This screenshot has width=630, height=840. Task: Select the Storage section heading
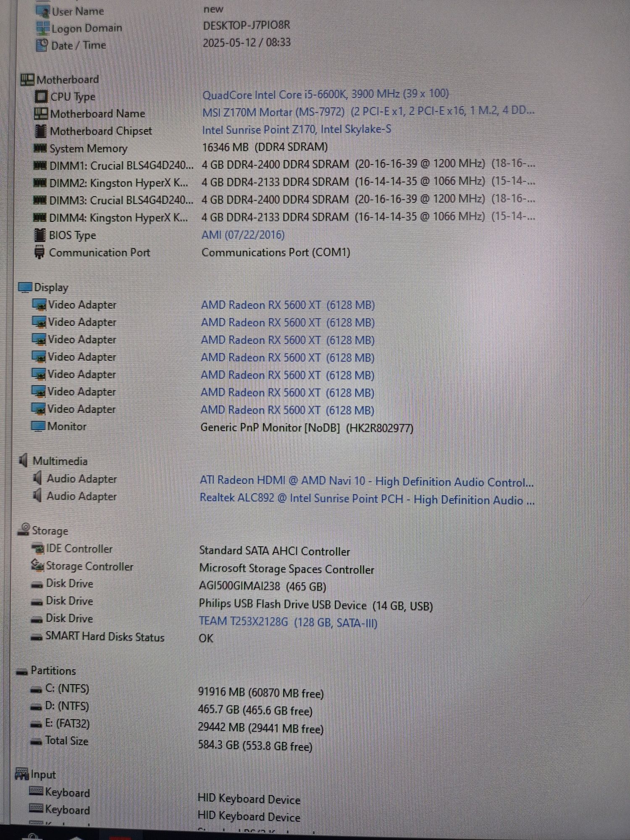tap(50, 531)
